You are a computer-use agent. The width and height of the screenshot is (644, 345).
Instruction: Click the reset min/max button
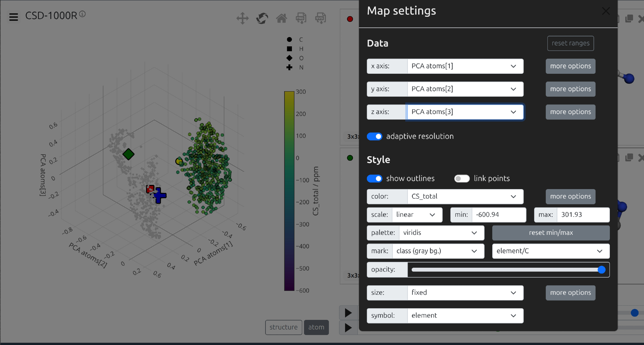pos(551,233)
